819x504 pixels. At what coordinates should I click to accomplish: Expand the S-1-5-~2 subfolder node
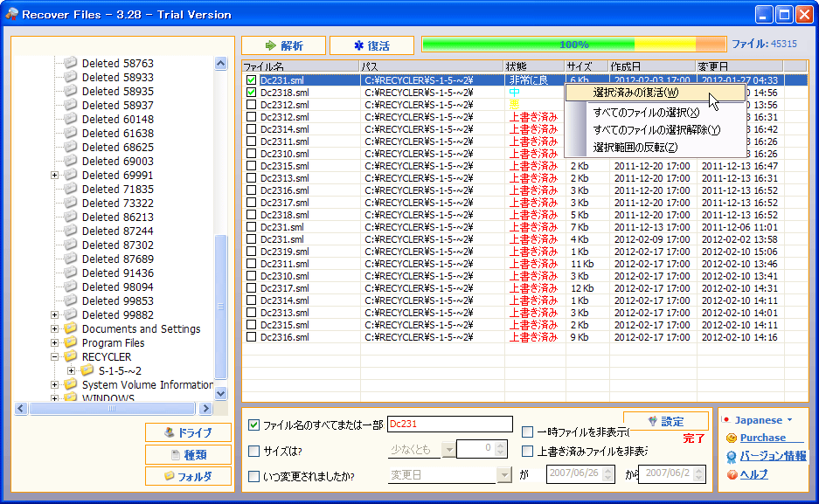click(x=72, y=370)
